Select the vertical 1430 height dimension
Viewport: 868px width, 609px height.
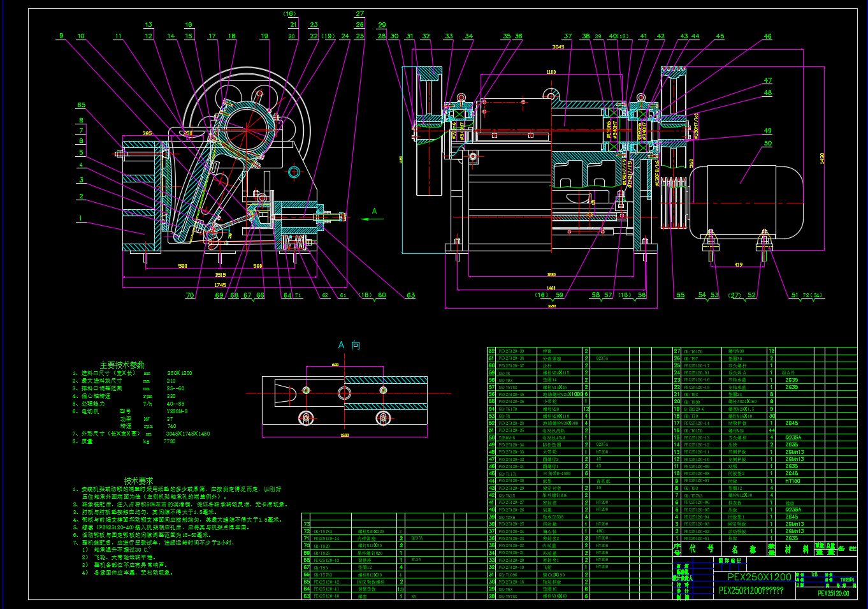tap(822, 158)
